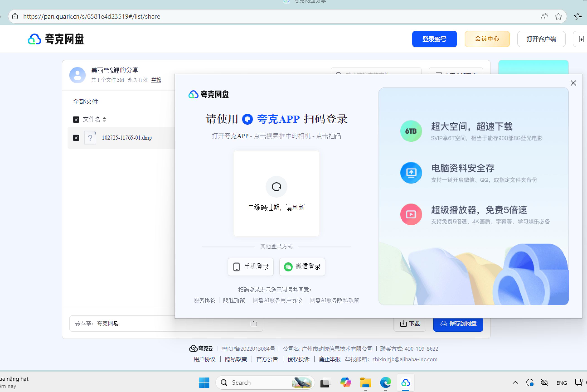Click the phone icon for mobile login
The height and width of the screenshot is (392, 587).
click(x=237, y=267)
